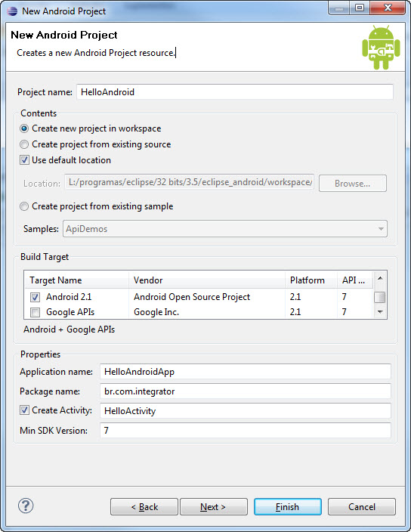Click the disabled Browse button

[353, 184]
